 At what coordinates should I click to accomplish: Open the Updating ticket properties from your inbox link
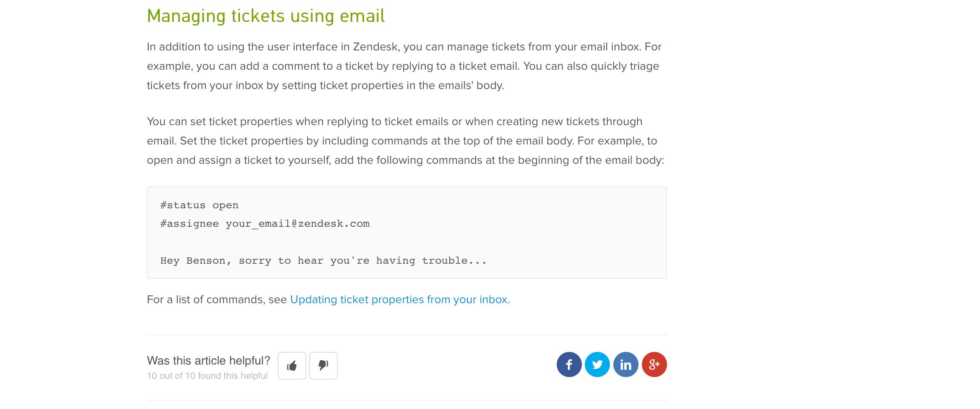pyautogui.click(x=399, y=299)
